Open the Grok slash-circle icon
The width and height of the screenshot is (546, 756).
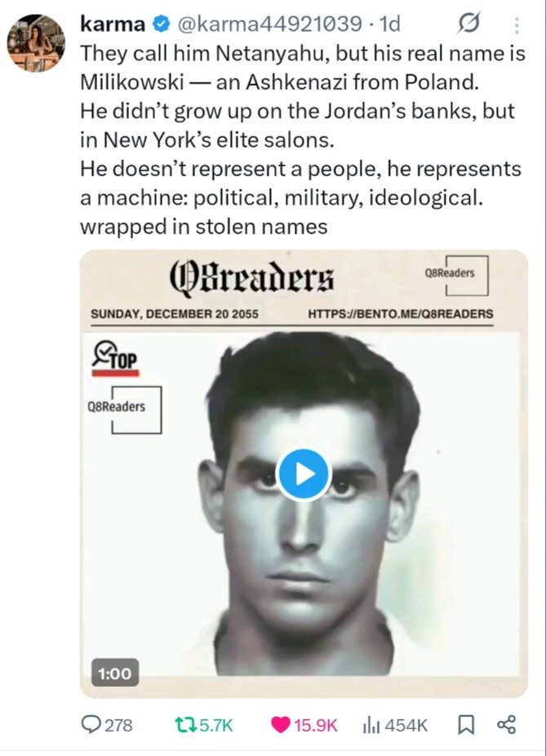[x=468, y=23]
